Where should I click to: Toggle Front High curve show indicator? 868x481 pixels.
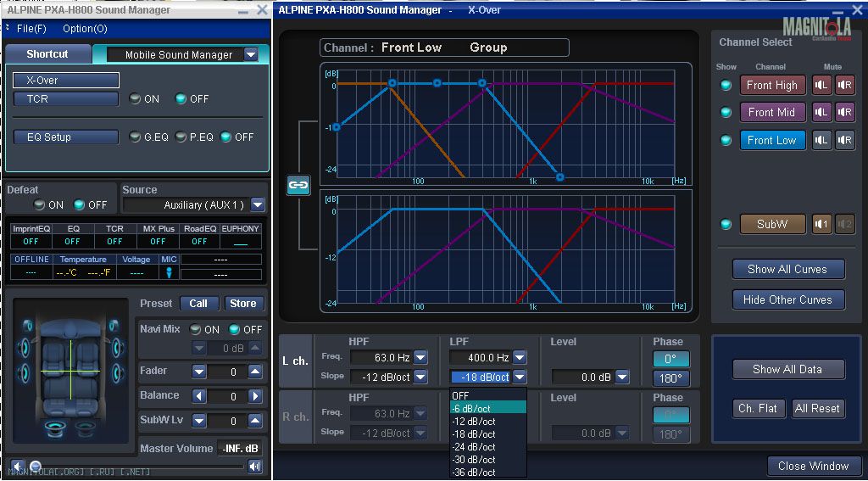726,85
